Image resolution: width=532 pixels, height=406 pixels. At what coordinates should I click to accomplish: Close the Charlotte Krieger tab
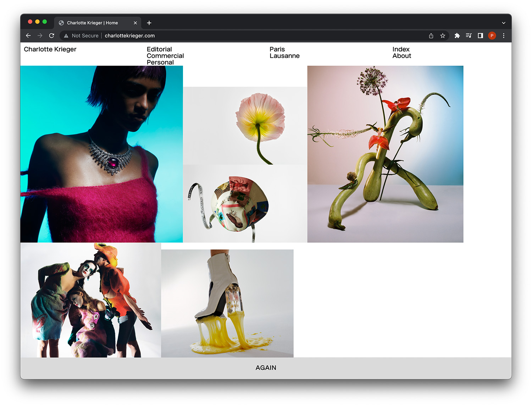135,23
